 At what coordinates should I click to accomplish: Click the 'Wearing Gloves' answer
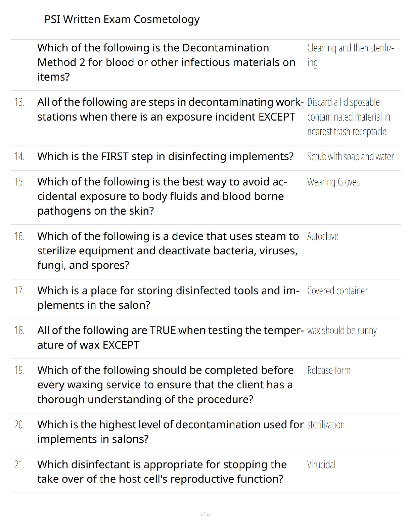pyautogui.click(x=333, y=182)
